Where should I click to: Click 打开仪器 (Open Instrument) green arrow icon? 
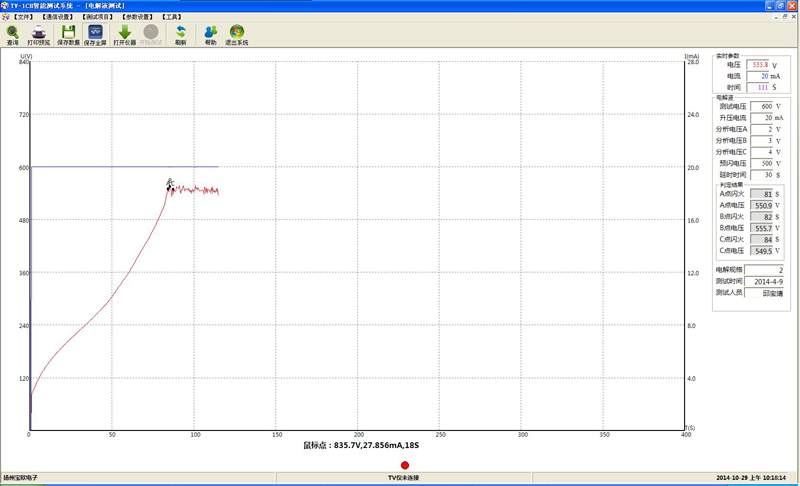(125, 34)
